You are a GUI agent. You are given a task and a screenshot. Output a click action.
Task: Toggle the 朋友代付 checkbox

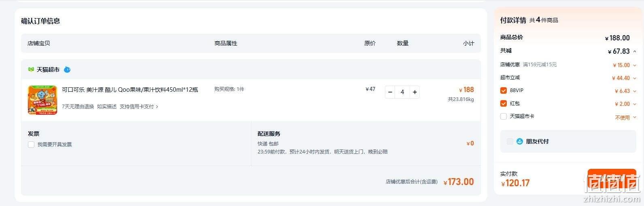pos(510,141)
